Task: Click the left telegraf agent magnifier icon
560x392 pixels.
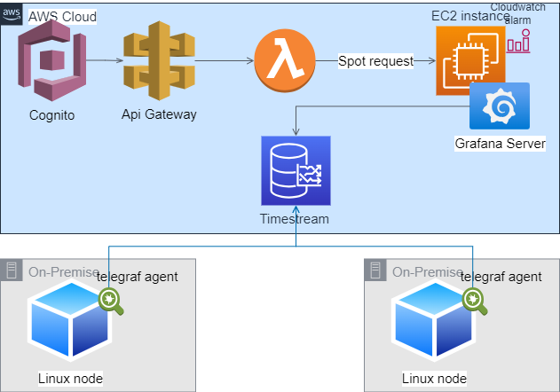Action: click(112, 302)
